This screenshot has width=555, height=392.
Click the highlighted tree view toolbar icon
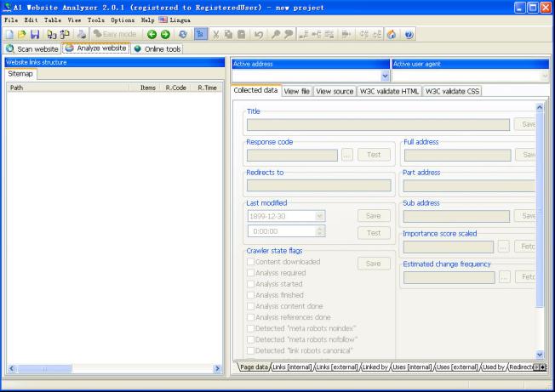pos(201,34)
